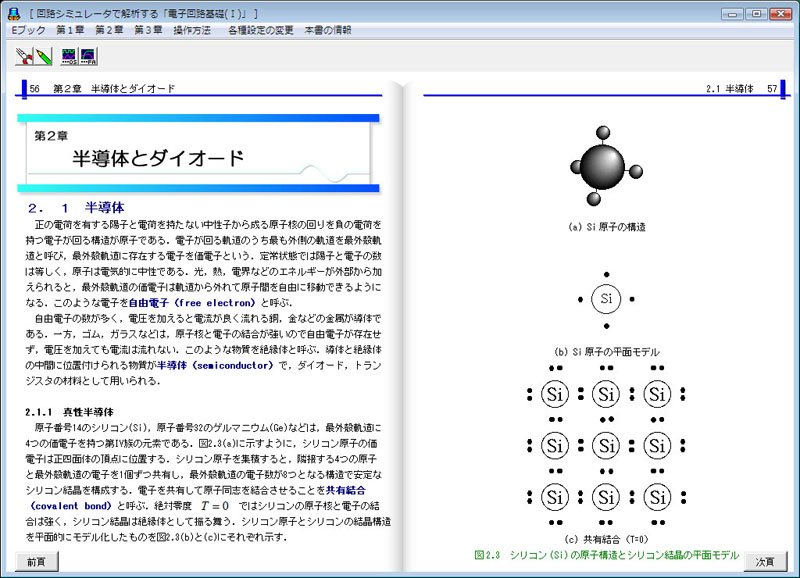Click the 共有結合 highlighted term
Screen dimensions: 800x578
345,490
